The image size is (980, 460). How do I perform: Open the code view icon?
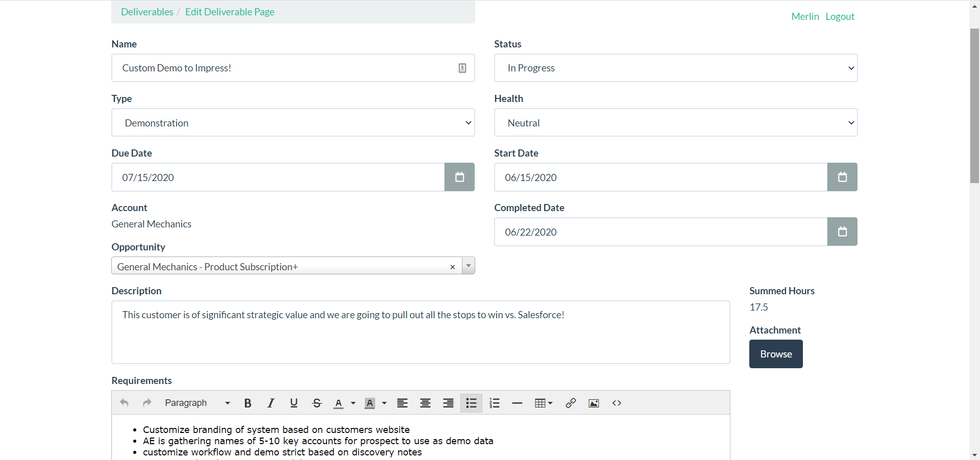tap(617, 403)
